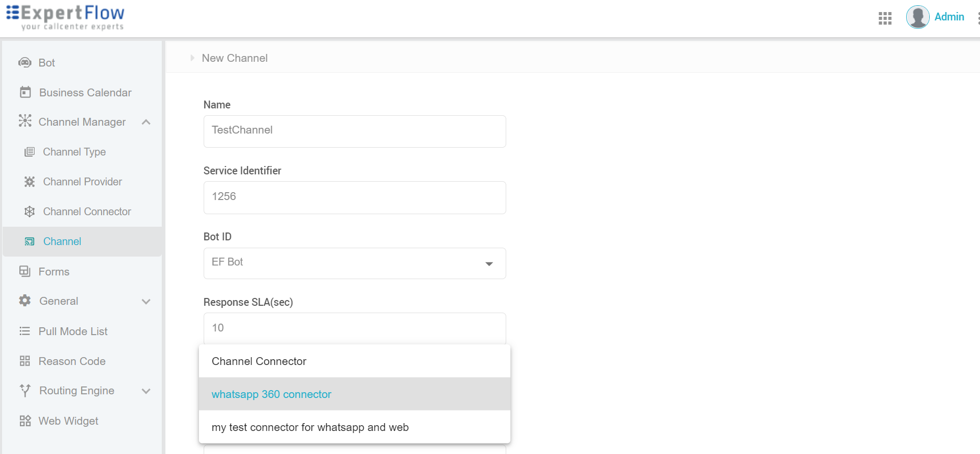The image size is (980, 454).
Task: Select the Web Widget icon
Action: 24,420
